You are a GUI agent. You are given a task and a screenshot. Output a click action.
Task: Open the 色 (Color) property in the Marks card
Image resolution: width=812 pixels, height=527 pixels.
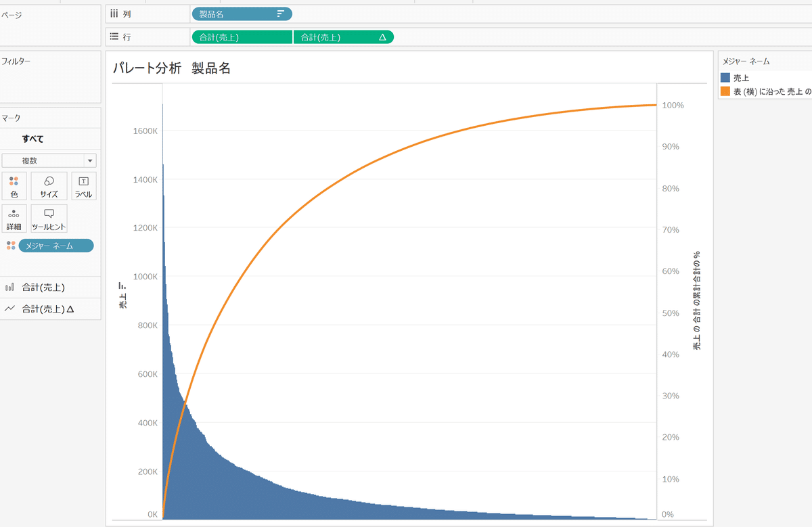point(14,186)
